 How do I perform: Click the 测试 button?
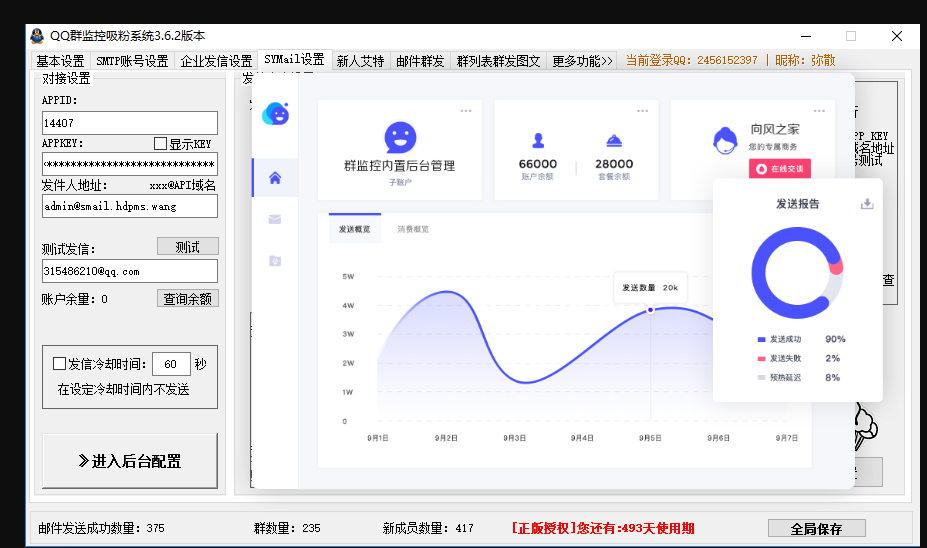tap(187, 247)
